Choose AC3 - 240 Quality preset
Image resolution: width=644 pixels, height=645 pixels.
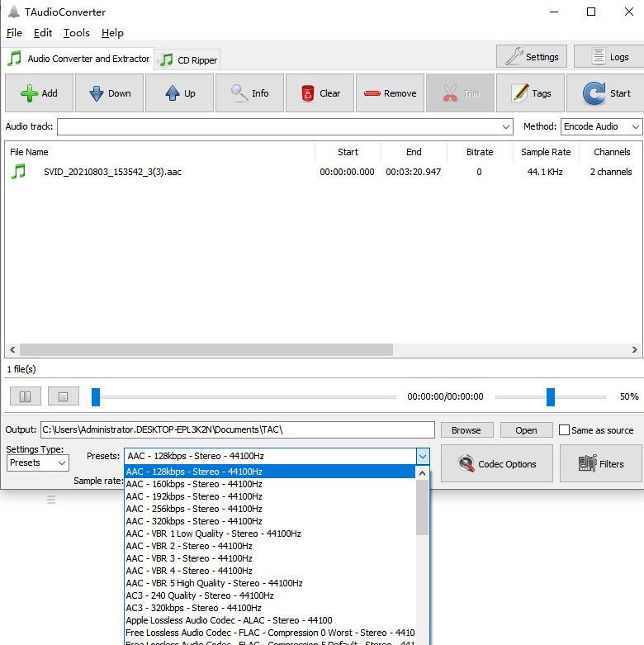click(x=270, y=595)
